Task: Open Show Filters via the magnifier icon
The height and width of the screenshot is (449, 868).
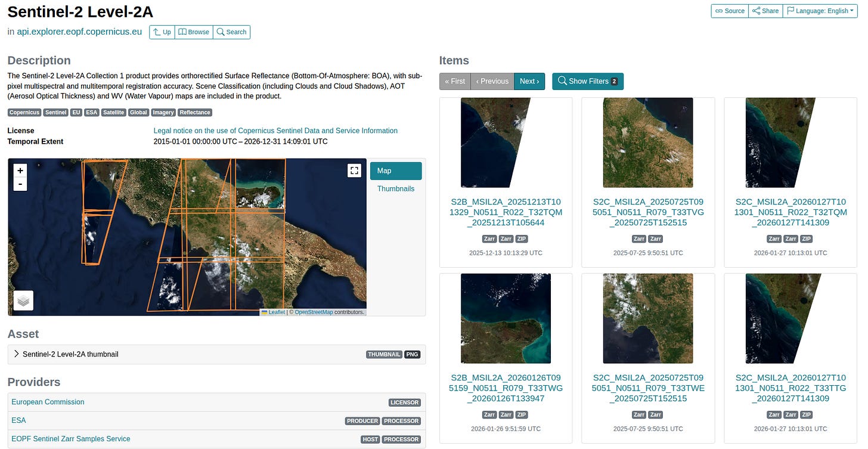Action: [561, 81]
